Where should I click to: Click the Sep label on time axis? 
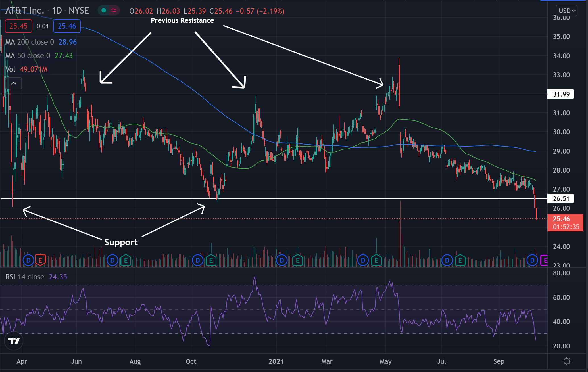[x=499, y=361]
